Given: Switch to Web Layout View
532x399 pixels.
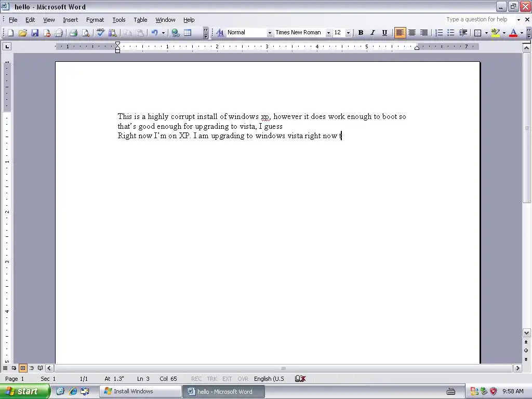Looking at the screenshot, I should [x=14, y=368].
